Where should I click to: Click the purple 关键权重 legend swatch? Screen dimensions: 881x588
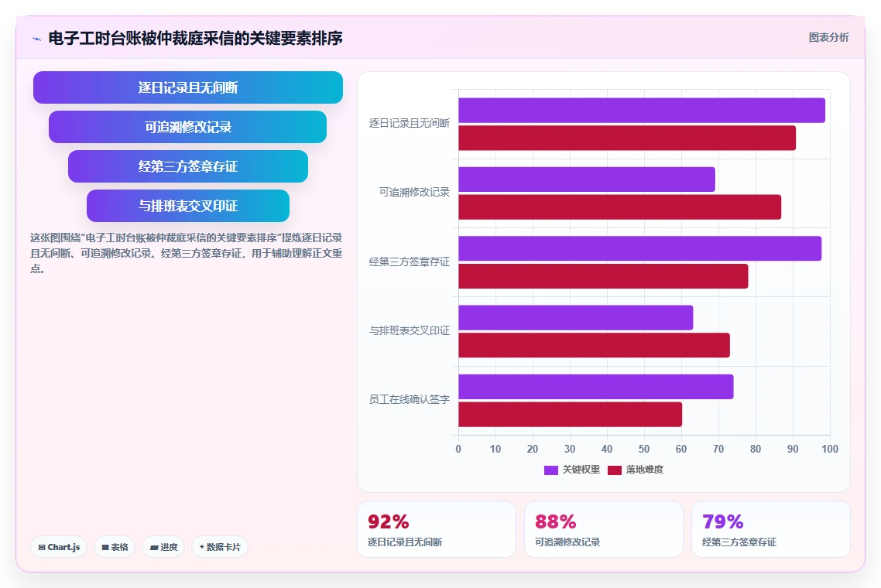pos(550,470)
